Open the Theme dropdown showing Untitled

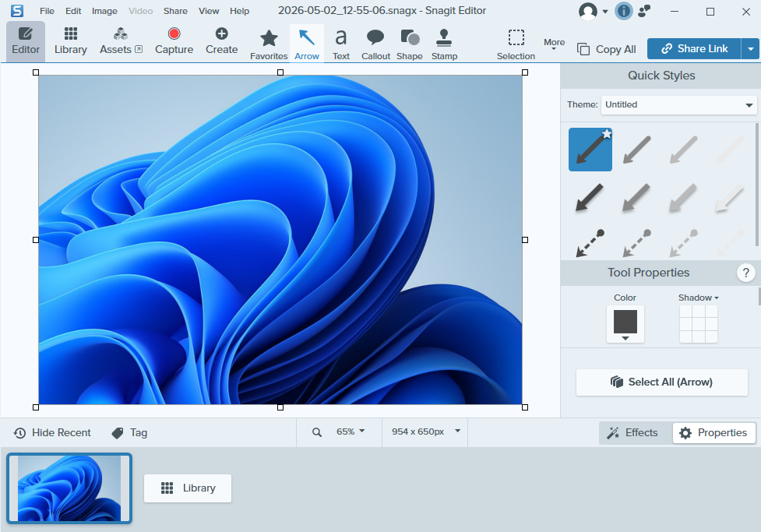(x=678, y=105)
